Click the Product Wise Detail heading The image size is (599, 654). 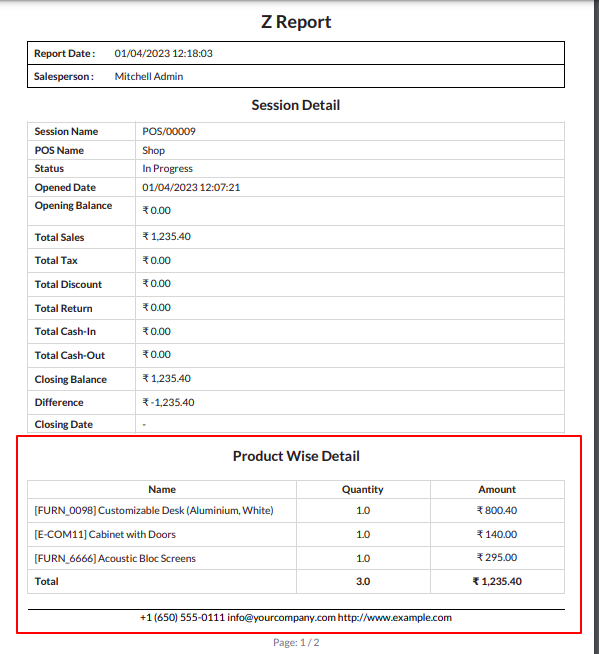click(x=296, y=456)
